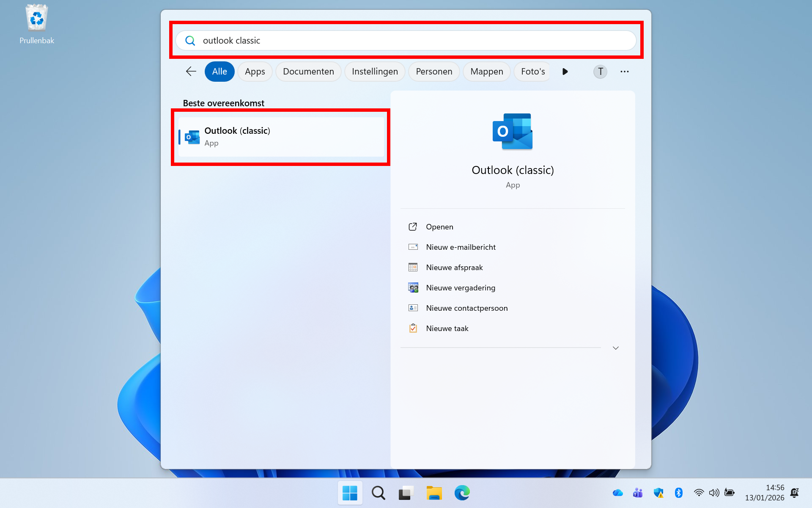Screen dimensions: 812x508
Task: Create a Nieuwe contactpersoon
Action: [466, 308]
